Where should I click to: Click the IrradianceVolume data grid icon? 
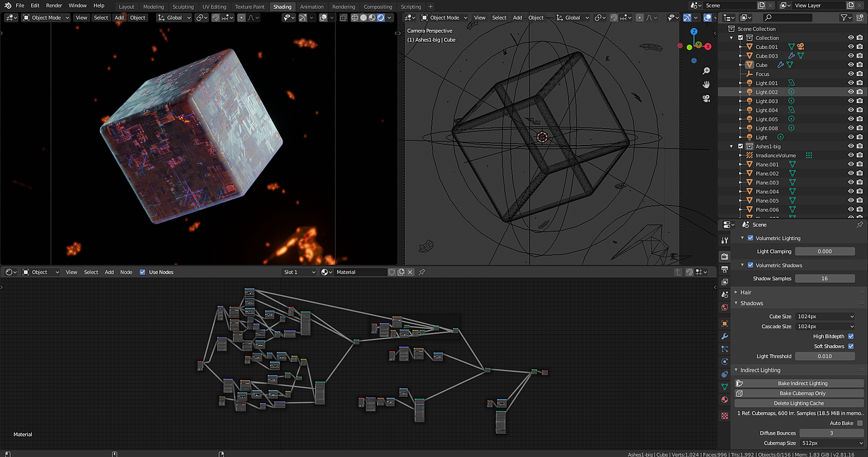809,155
